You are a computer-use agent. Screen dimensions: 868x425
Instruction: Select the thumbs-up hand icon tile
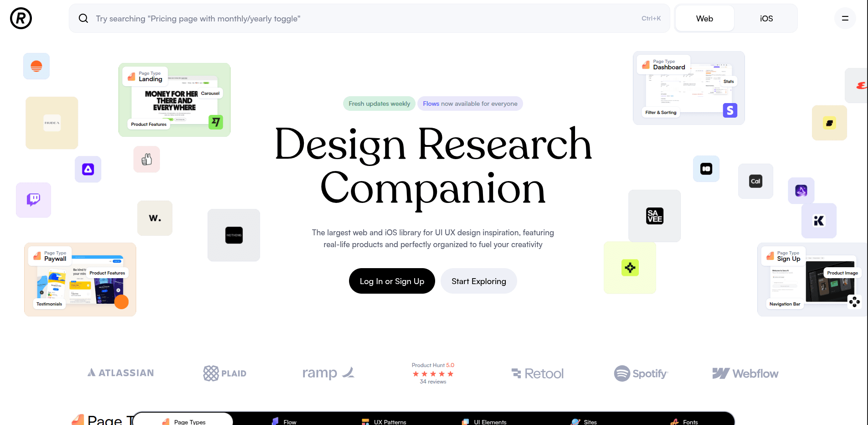(x=147, y=159)
